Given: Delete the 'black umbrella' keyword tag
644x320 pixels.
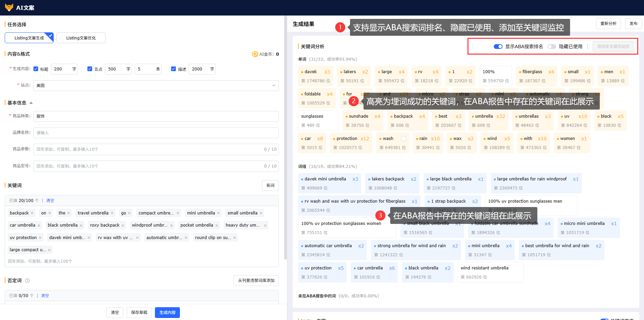Looking at the screenshot, I should (x=81, y=225).
